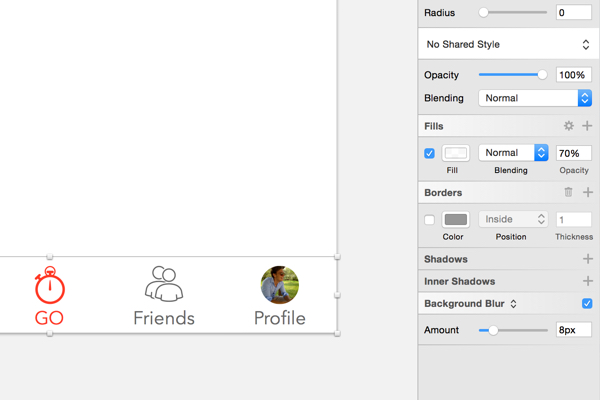This screenshot has width=600, height=400.
Task: Click the Profile tab label
Action: pos(280,318)
